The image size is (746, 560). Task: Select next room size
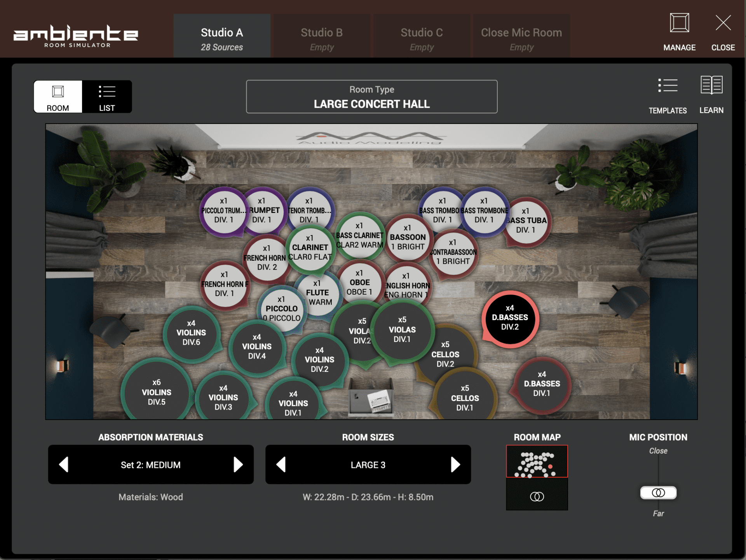click(x=455, y=464)
